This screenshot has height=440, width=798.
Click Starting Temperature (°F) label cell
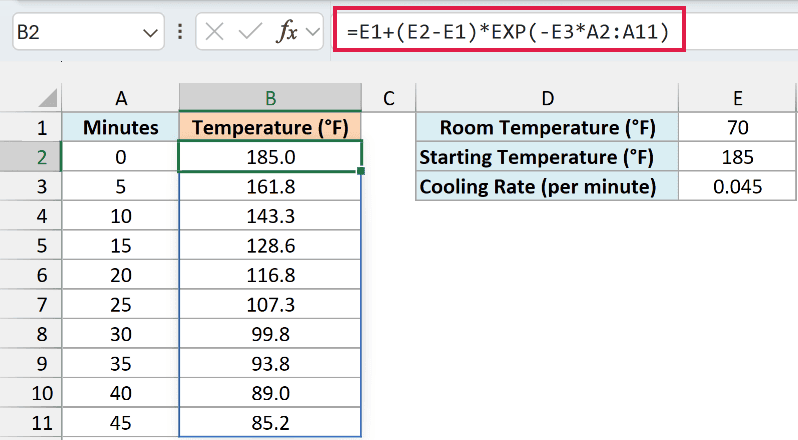coord(547,157)
